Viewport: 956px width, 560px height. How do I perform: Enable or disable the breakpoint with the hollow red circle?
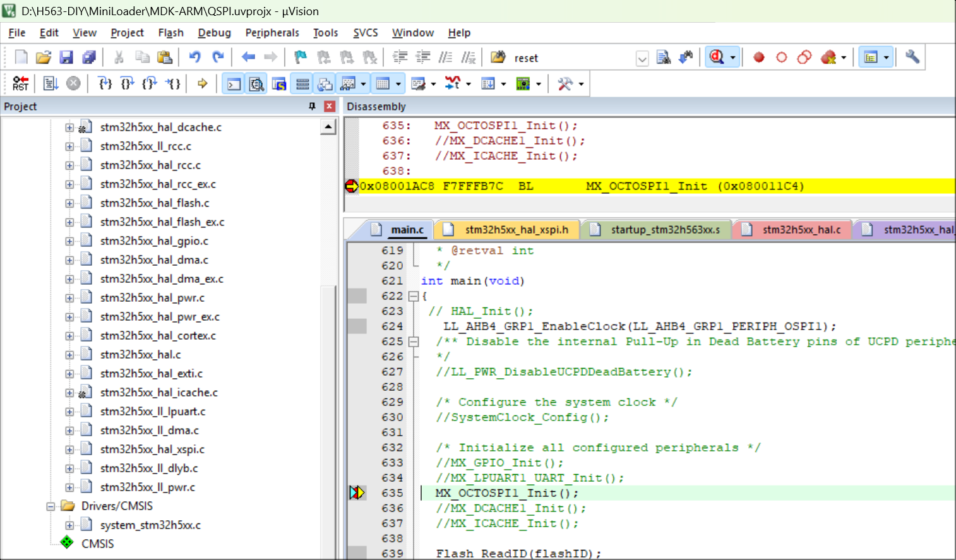782,57
